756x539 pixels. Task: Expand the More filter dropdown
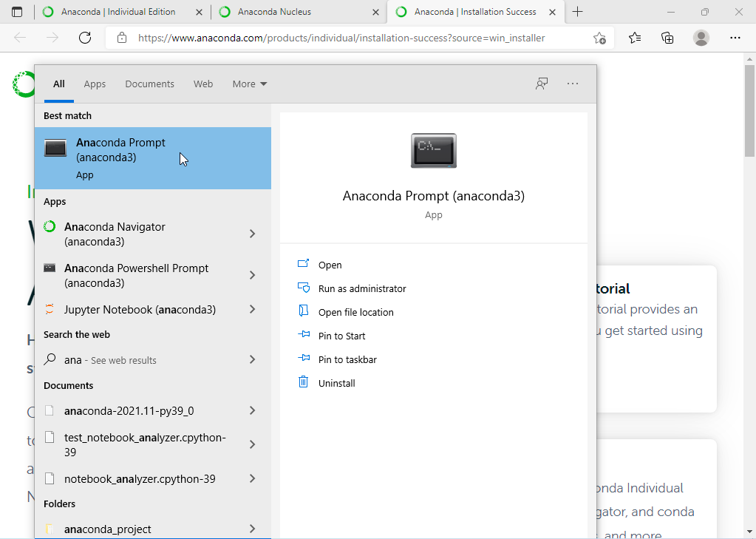click(x=249, y=84)
